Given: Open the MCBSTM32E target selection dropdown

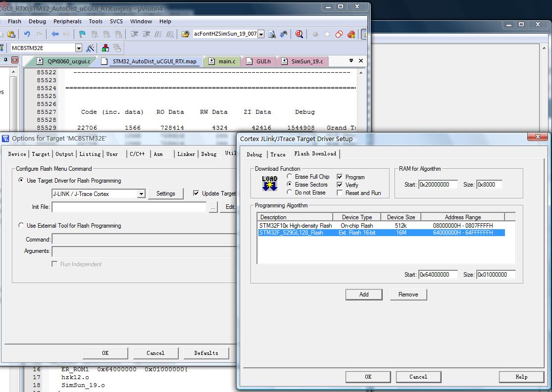Looking at the screenshot, I should (x=79, y=48).
